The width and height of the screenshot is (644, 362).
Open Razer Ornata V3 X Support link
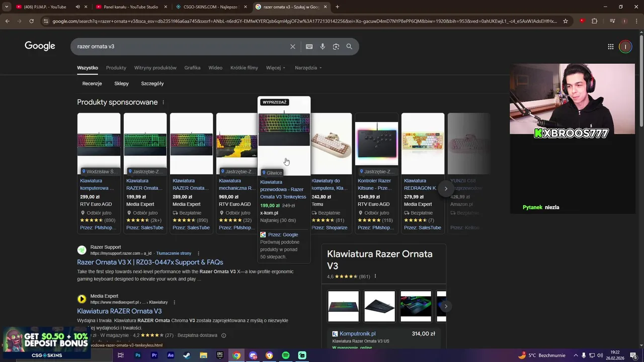click(150, 262)
